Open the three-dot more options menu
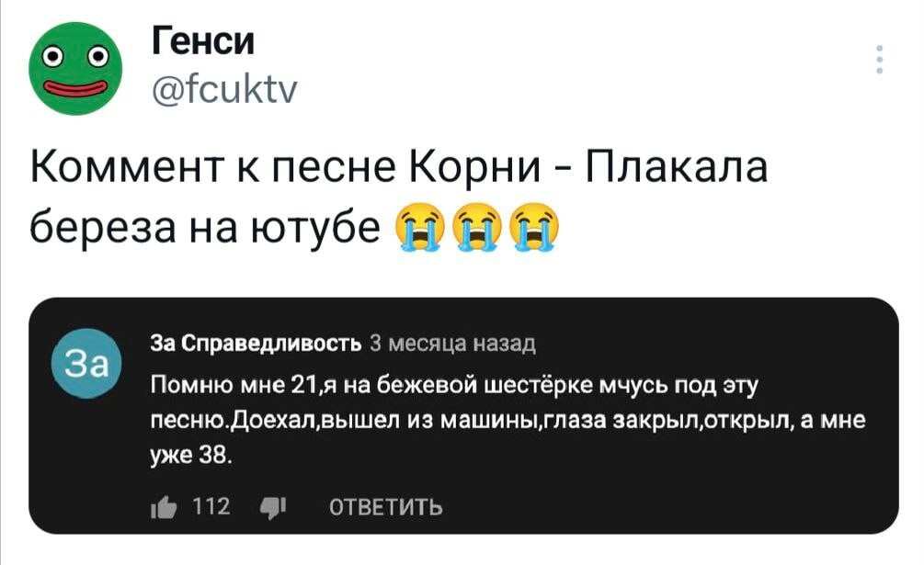 880,59
